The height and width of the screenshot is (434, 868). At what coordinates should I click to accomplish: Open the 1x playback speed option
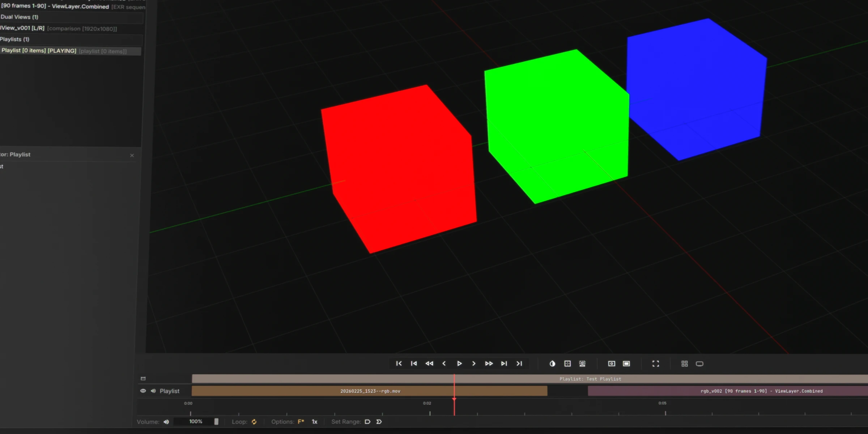314,422
